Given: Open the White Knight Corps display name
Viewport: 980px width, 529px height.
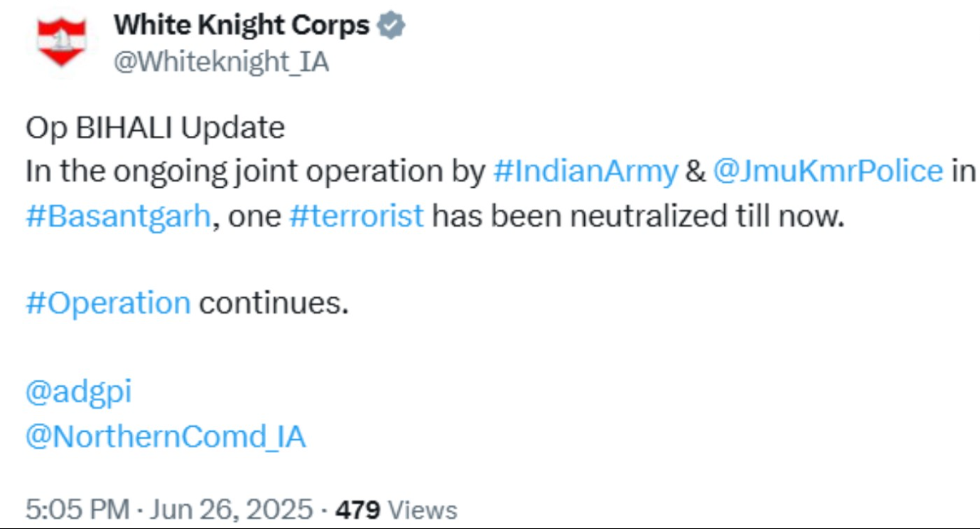Looking at the screenshot, I should click(x=242, y=26).
